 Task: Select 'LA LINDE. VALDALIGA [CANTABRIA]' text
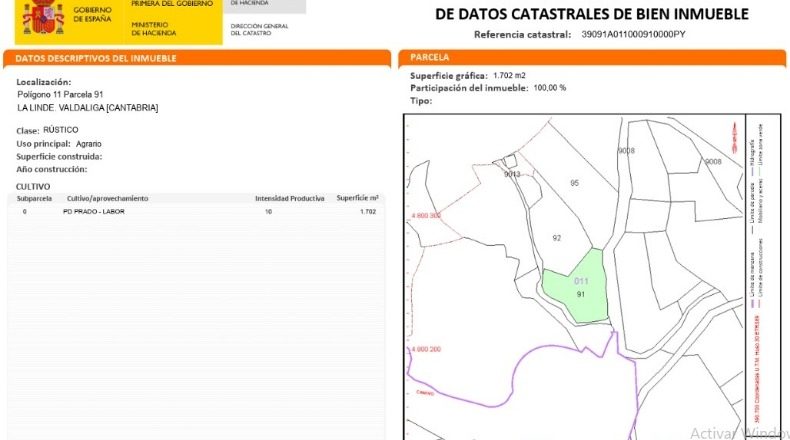click(x=87, y=108)
